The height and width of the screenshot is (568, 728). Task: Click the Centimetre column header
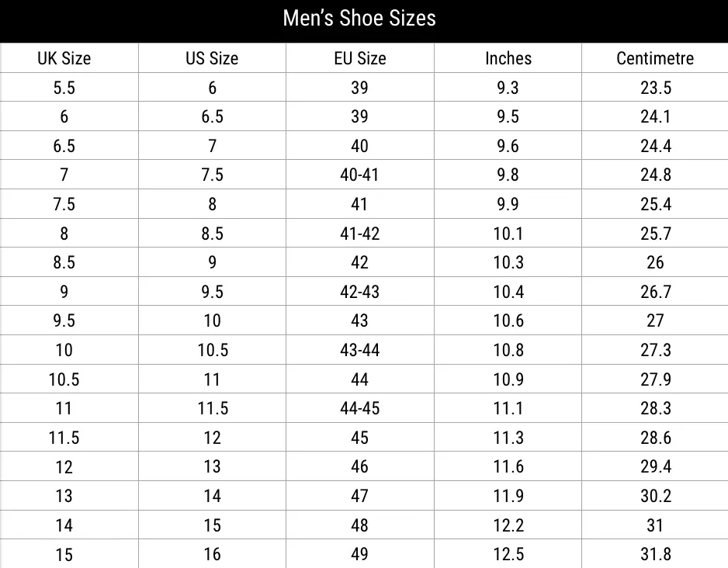tap(655, 58)
